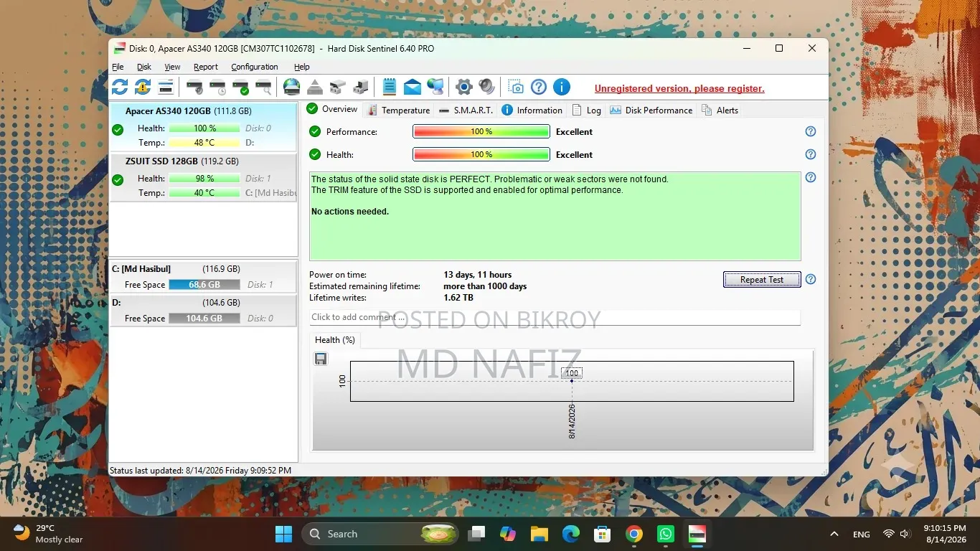
Task: Click the help icon beside Health bar
Action: point(811,154)
